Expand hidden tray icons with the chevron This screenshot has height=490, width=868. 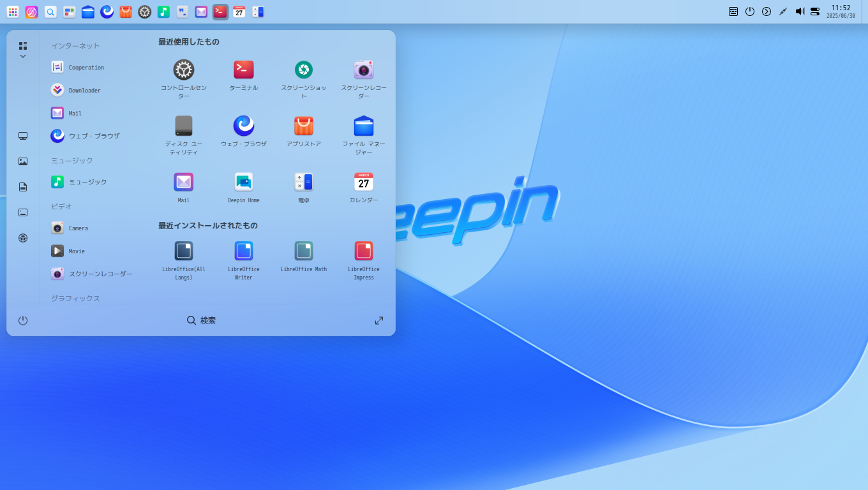[766, 11]
